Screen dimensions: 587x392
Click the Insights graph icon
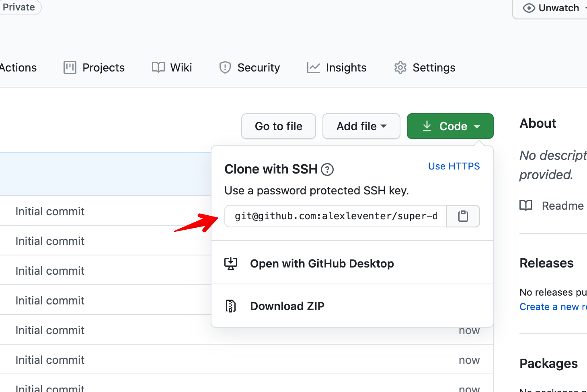point(314,67)
